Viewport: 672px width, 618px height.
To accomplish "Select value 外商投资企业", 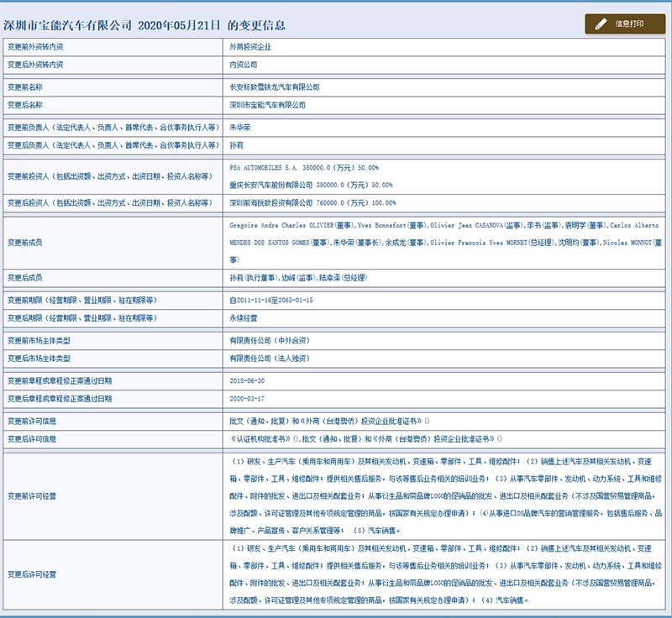I will click(250, 47).
